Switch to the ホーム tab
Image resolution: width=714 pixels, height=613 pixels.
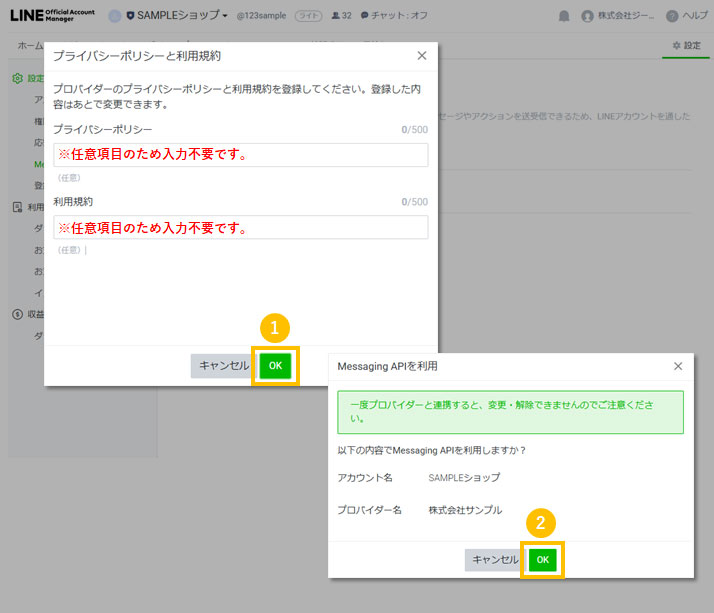pos(30,46)
